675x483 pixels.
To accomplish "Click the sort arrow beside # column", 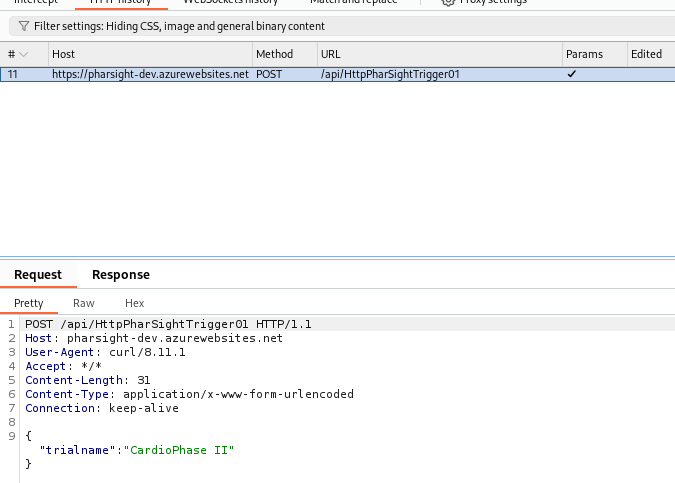I will tap(23, 54).
